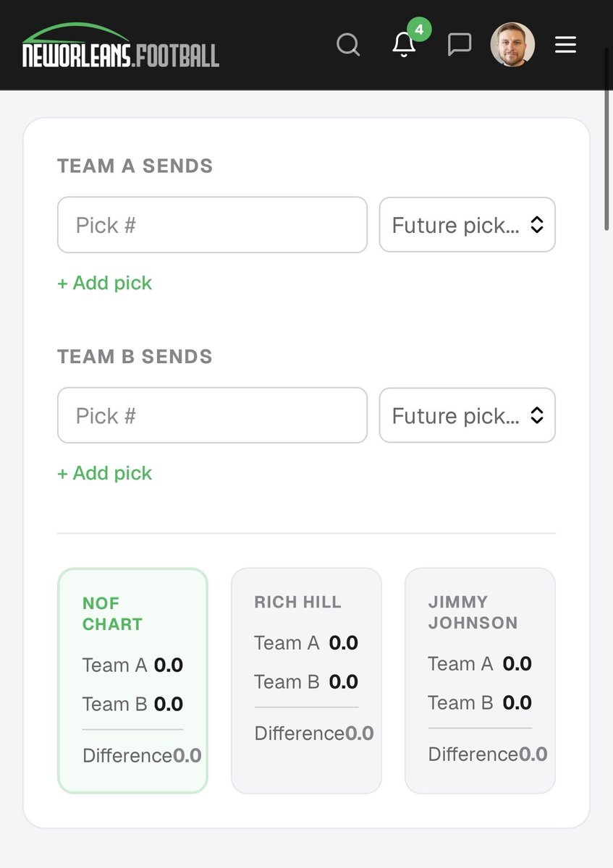Screen dimensions: 613x868
Task: Open the chat messages icon
Action: [x=460, y=45]
